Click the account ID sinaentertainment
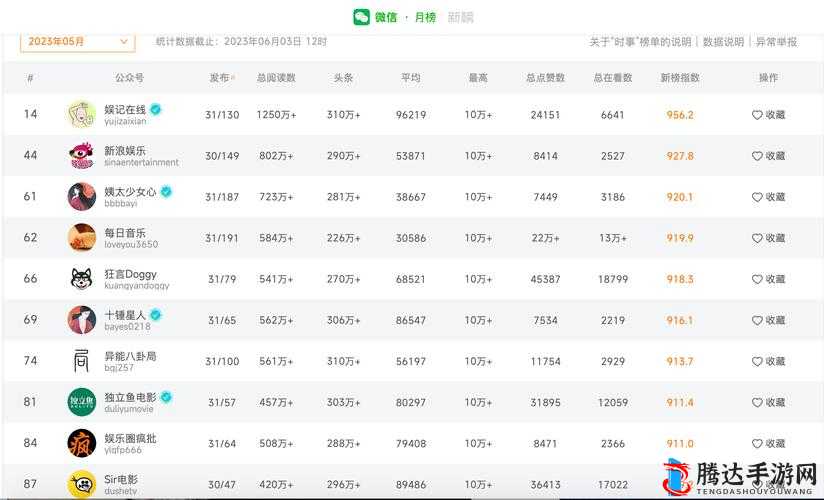824x500 pixels. click(x=141, y=162)
